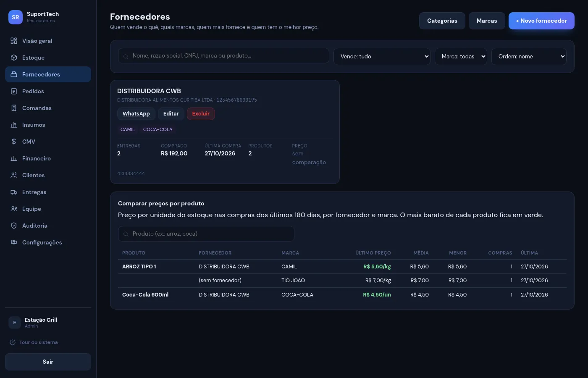This screenshot has height=378, width=588.
Task: Select the CAMIL brand tag on supplier card
Action: (x=128, y=129)
